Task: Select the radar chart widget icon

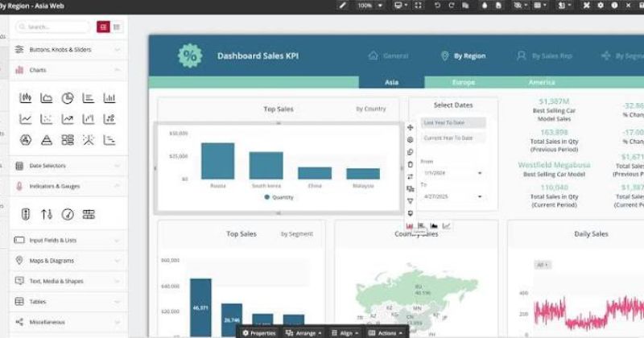Action: click(x=26, y=140)
